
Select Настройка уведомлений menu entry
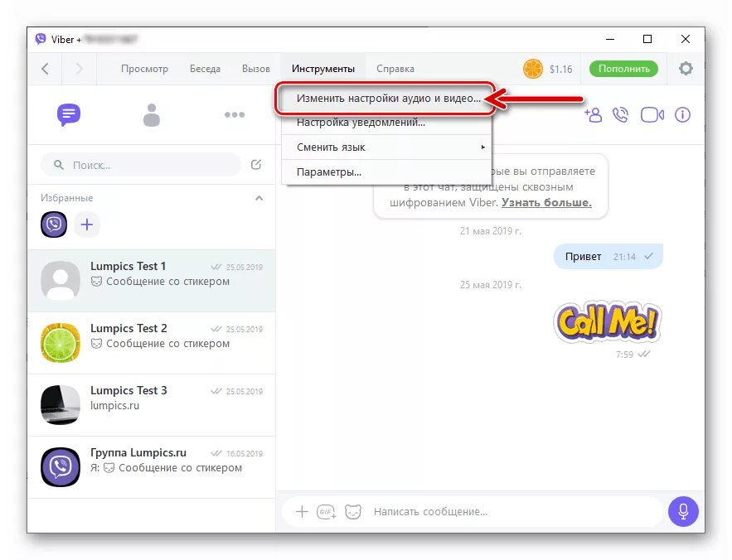(386, 123)
